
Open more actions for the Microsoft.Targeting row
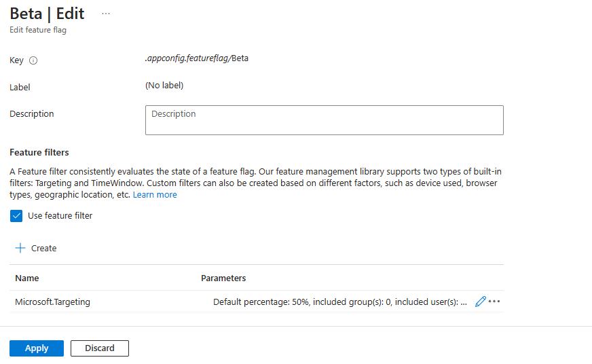click(x=494, y=302)
